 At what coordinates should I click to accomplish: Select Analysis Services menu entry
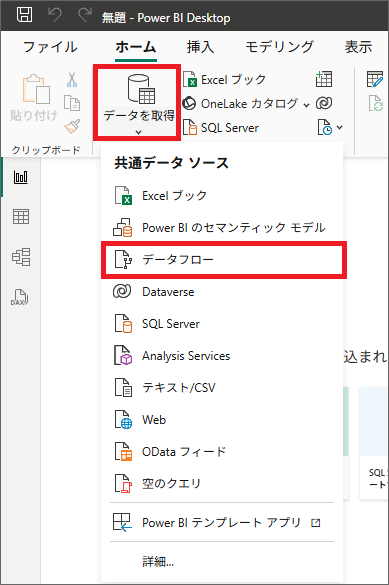222,356
